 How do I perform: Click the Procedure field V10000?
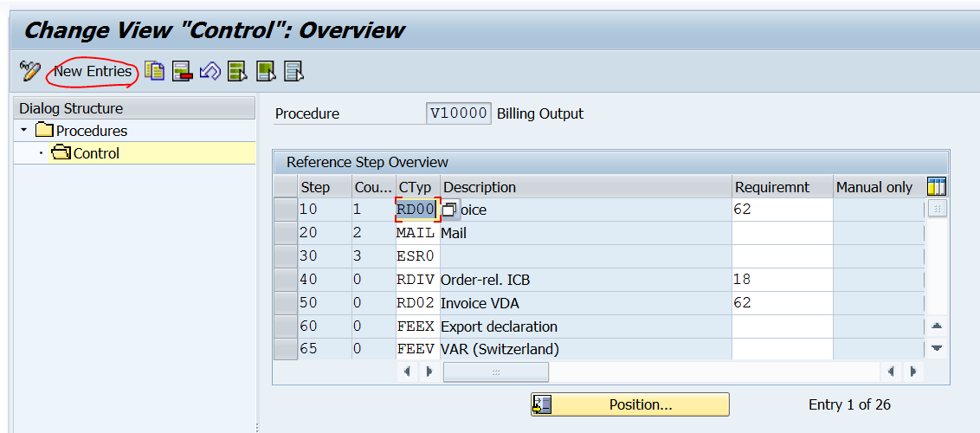(458, 113)
